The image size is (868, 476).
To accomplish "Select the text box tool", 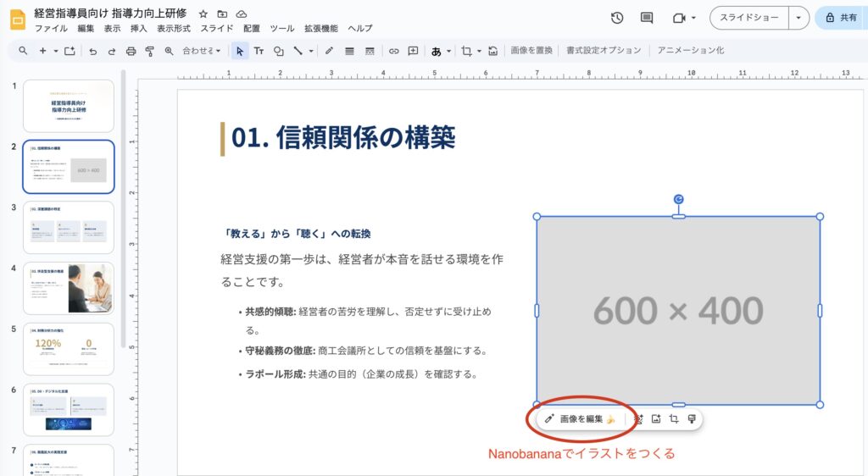I will tap(259, 51).
